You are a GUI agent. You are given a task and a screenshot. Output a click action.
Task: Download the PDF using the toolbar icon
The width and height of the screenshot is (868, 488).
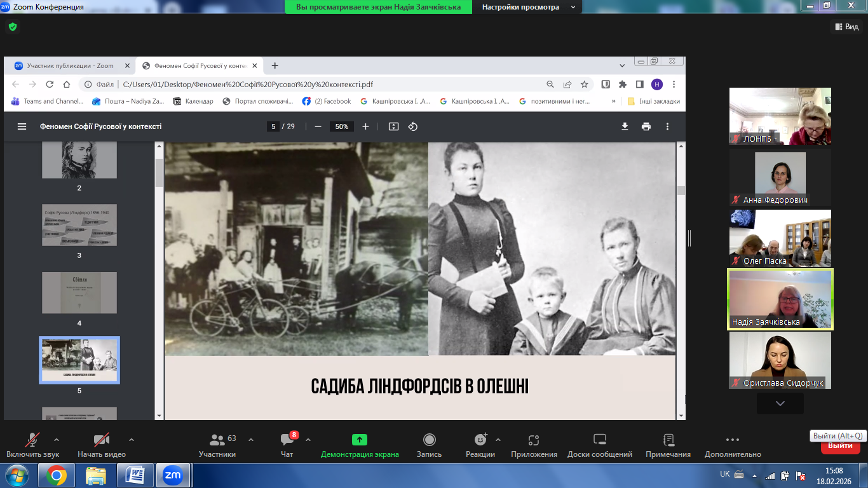point(625,126)
